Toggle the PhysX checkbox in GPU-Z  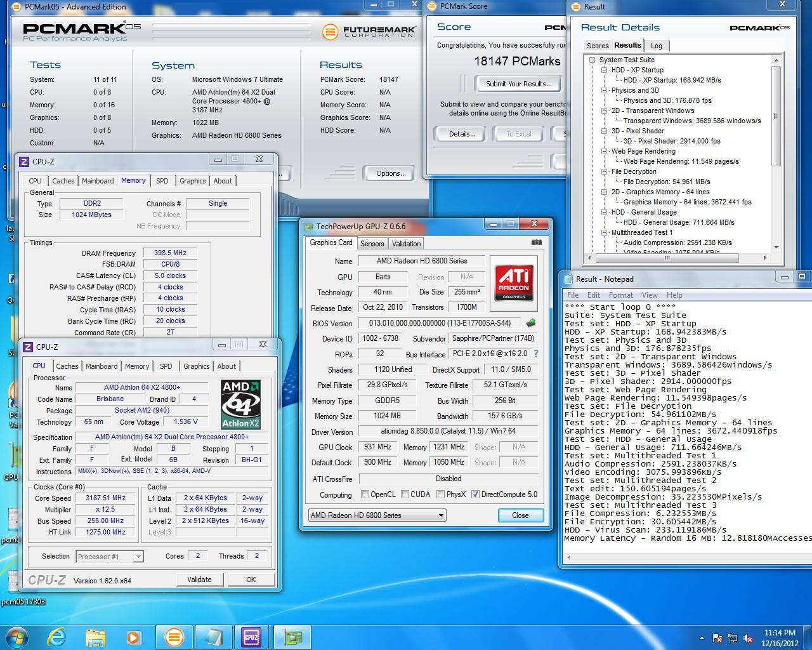(x=440, y=494)
